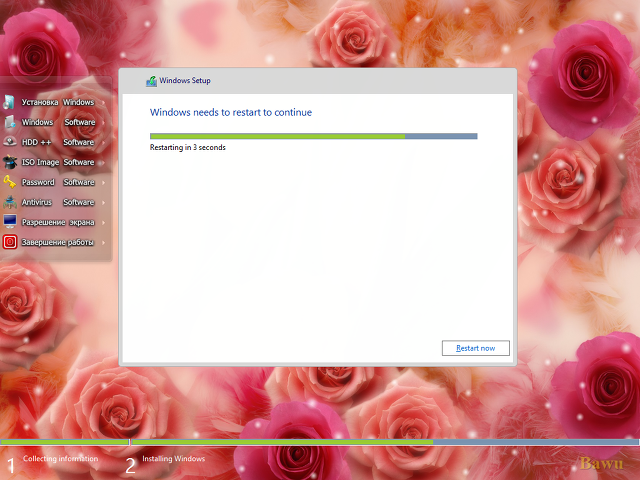Click the Windows Setup title text
Viewport: 640px width, 480px height.
click(x=185, y=80)
